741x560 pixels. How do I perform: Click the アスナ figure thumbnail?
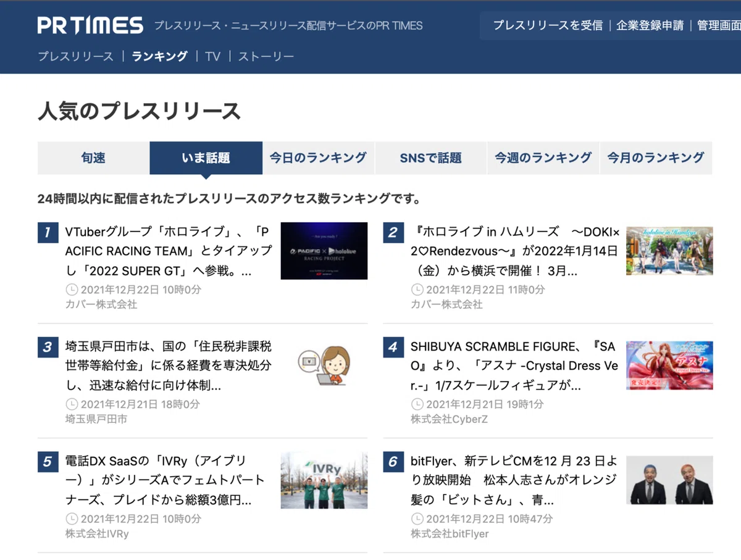(669, 366)
